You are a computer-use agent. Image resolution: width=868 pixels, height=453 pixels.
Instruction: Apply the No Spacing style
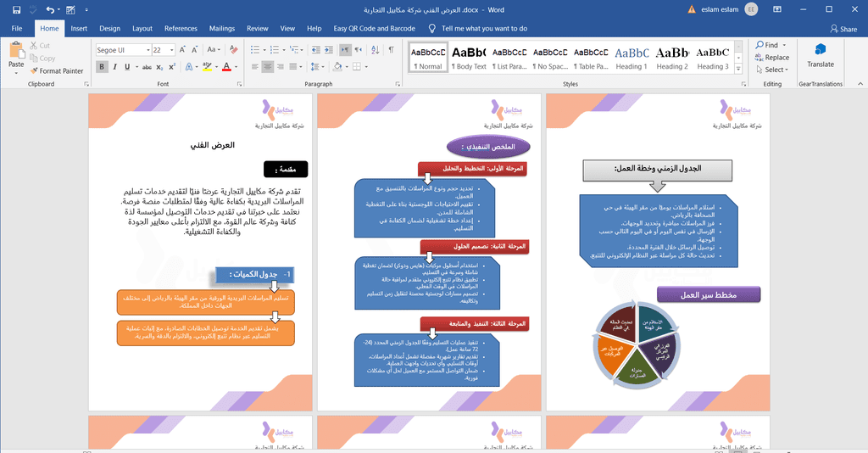pyautogui.click(x=550, y=58)
